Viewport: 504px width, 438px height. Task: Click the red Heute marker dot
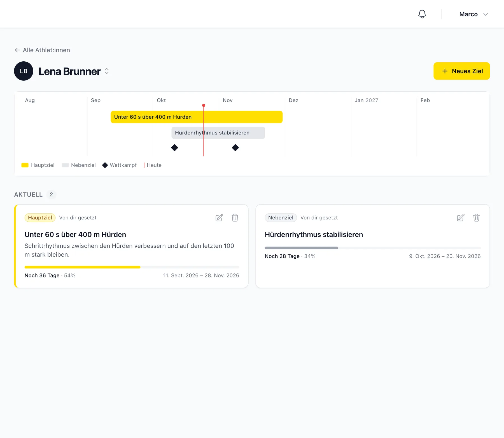[x=204, y=105]
